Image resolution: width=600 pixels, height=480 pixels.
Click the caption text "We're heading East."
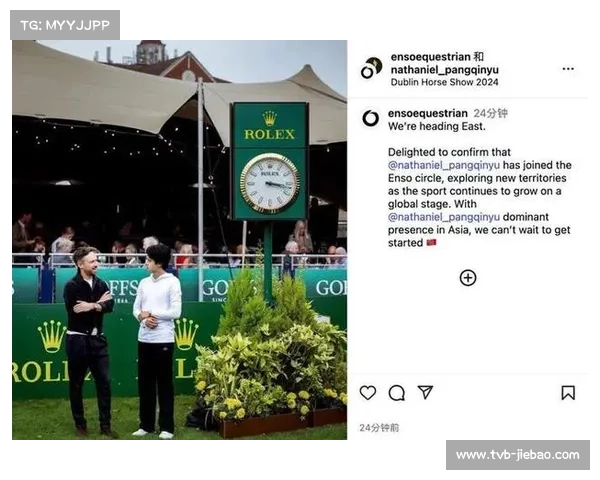coord(437,126)
